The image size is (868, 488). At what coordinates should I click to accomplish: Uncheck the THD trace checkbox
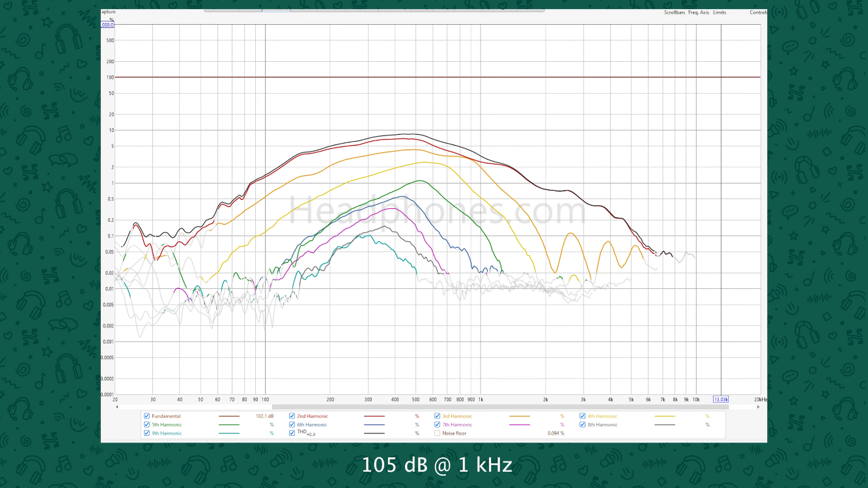[x=292, y=433]
